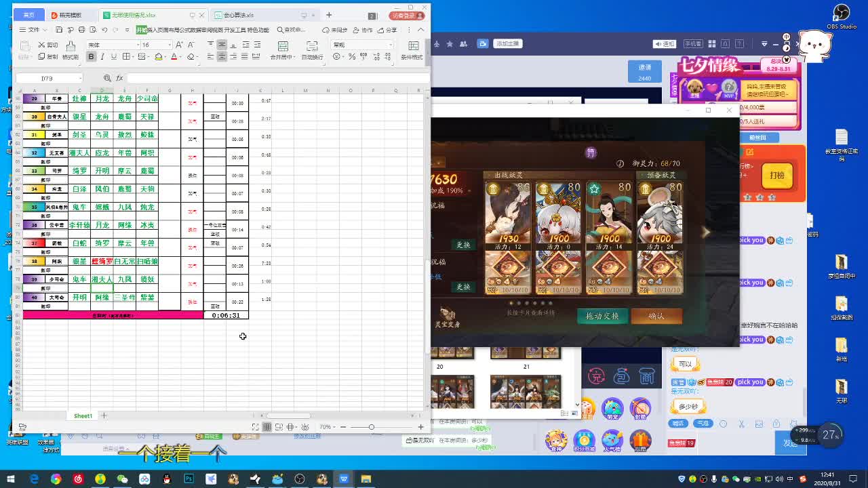Click the 邀请 2440 button
Image resolution: width=868 pixels, height=488 pixels.
pyautogui.click(x=644, y=73)
